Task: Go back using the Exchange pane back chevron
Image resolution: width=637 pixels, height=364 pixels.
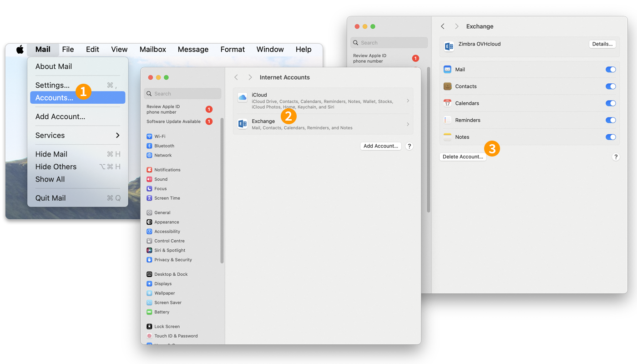Action: coord(442,26)
